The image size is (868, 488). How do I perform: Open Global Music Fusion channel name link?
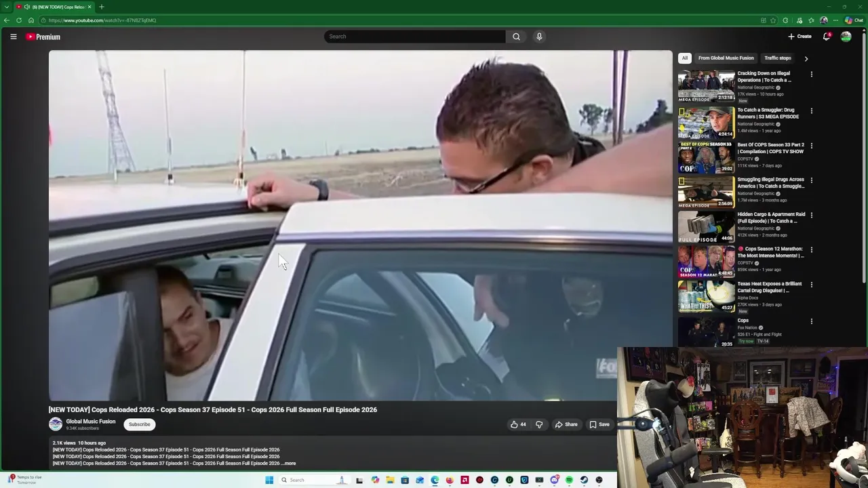pos(91,422)
